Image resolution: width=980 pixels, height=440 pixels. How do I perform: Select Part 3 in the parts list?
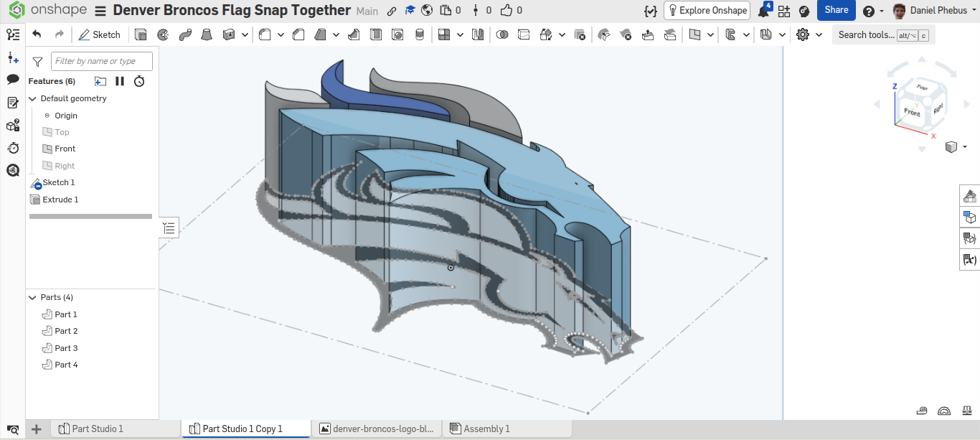click(x=66, y=348)
